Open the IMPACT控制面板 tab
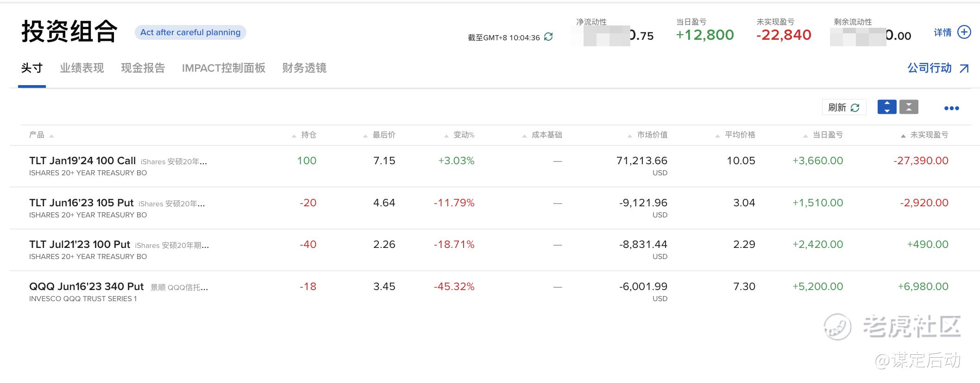980x383 pixels. pyautogui.click(x=224, y=68)
